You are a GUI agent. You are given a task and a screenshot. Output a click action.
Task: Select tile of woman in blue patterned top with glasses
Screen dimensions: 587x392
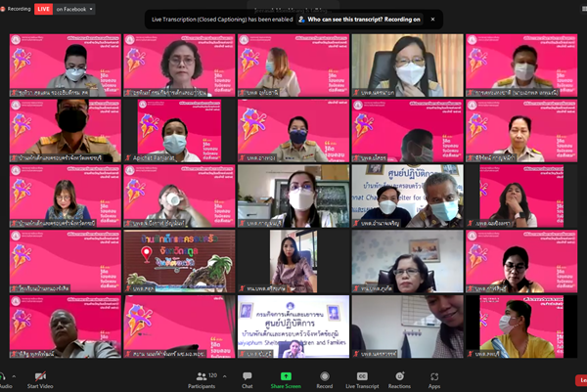(x=66, y=196)
